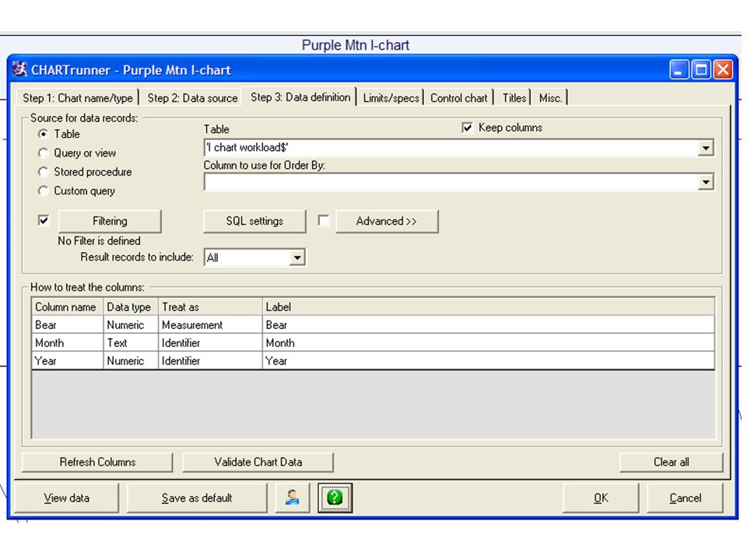Select the Table radio button
Screen dimensions: 747x560
[43, 134]
